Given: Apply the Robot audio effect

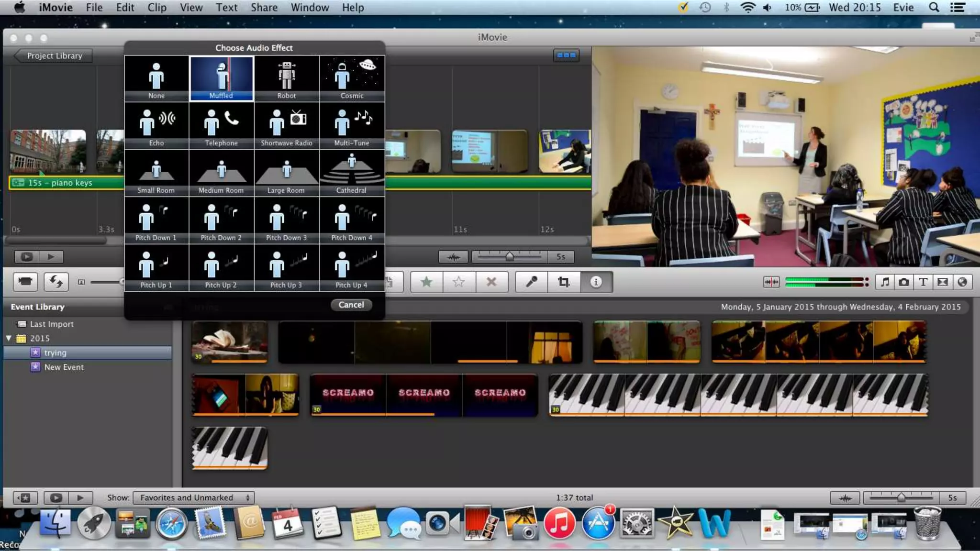Looking at the screenshot, I should tap(287, 78).
